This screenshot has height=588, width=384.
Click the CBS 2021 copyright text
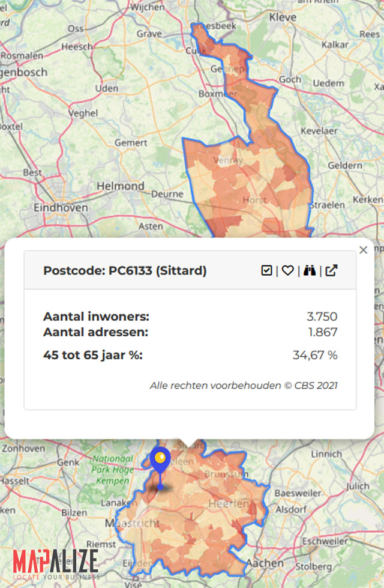coord(244,385)
